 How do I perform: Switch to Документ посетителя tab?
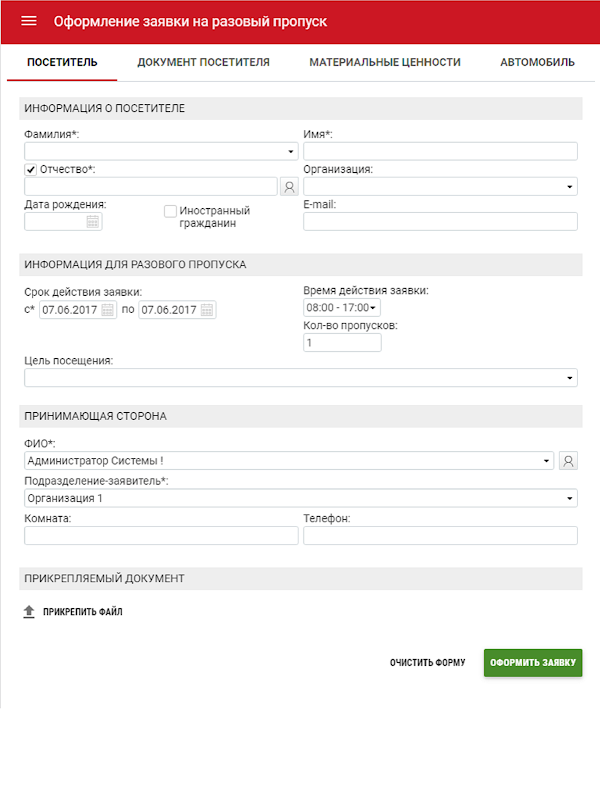pos(203,62)
